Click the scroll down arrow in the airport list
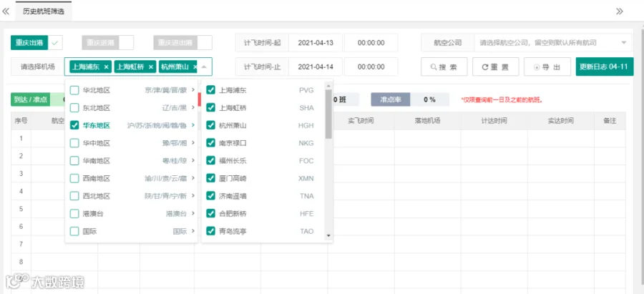The height and width of the screenshot is (294, 644). pyautogui.click(x=328, y=235)
